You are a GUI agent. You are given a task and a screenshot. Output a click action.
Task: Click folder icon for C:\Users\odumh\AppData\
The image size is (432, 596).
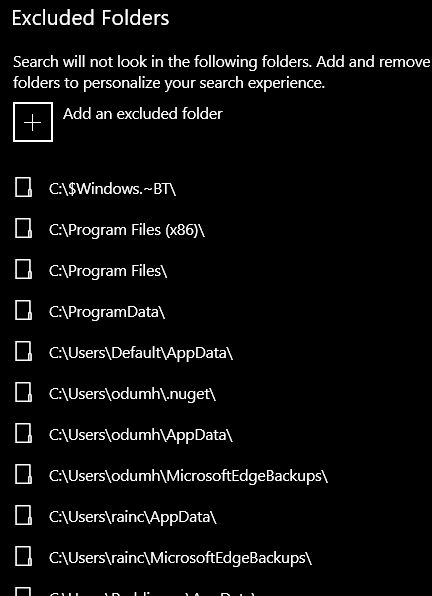(x=23, y=434)
